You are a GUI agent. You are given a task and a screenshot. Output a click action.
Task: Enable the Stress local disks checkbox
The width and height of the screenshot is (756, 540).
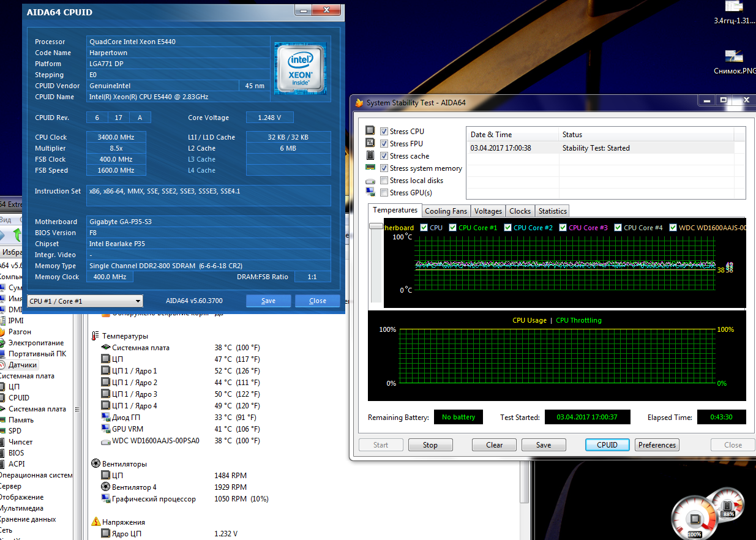coord(384,181)
